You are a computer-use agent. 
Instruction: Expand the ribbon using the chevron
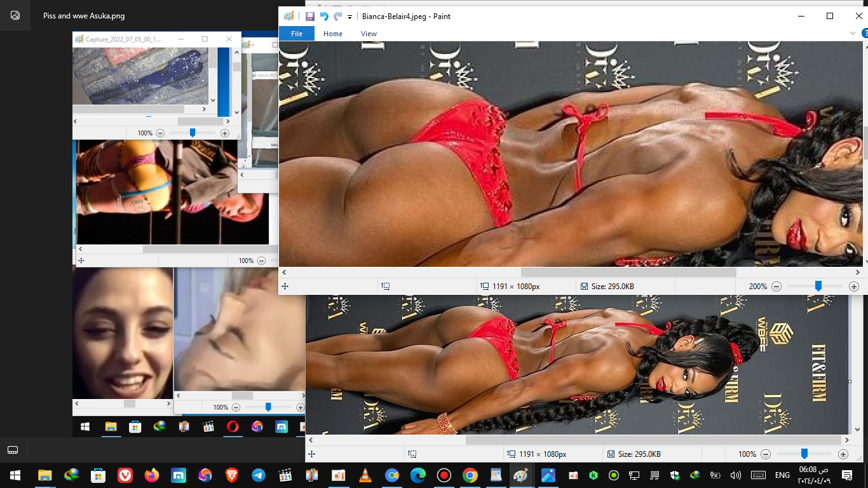point(853,33)
